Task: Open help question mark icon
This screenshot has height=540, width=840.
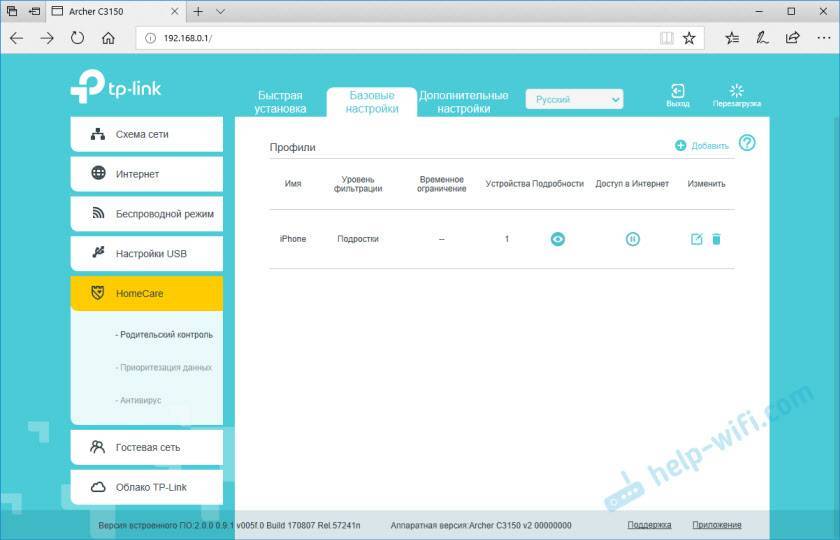Action: (x=747, y=143)
